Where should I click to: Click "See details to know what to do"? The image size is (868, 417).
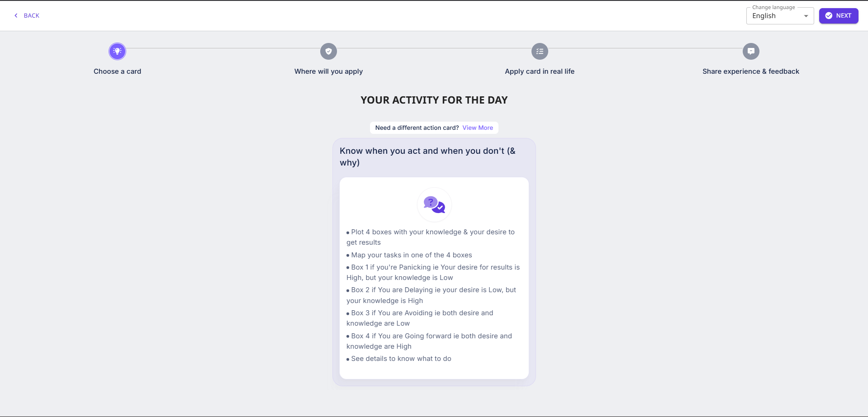click(x=401, y=359)
